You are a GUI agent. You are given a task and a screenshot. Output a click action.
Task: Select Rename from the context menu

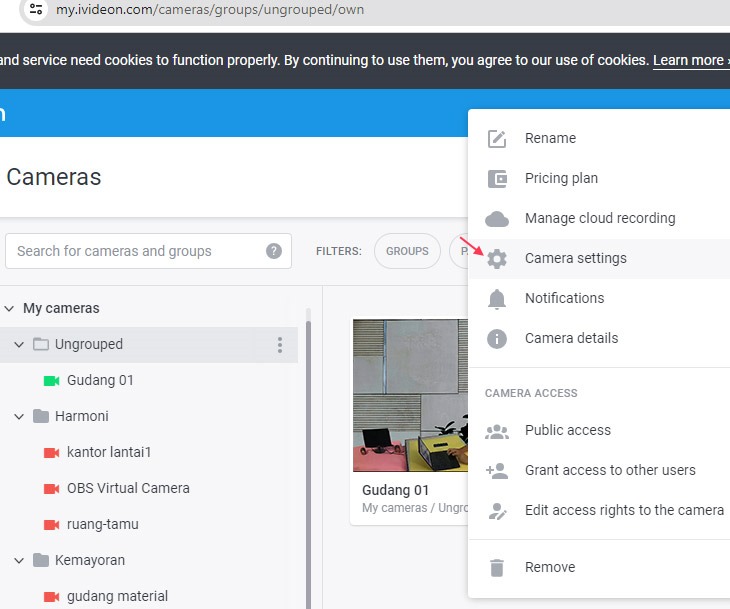tap(599, 139)
